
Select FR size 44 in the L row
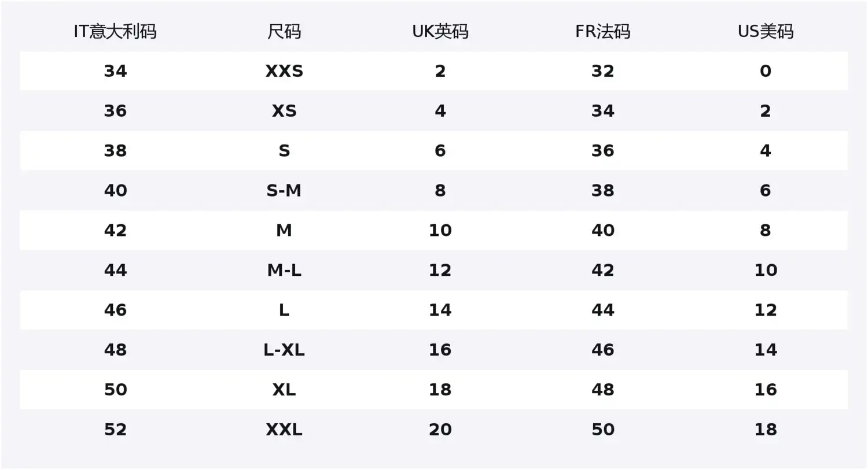602,310
